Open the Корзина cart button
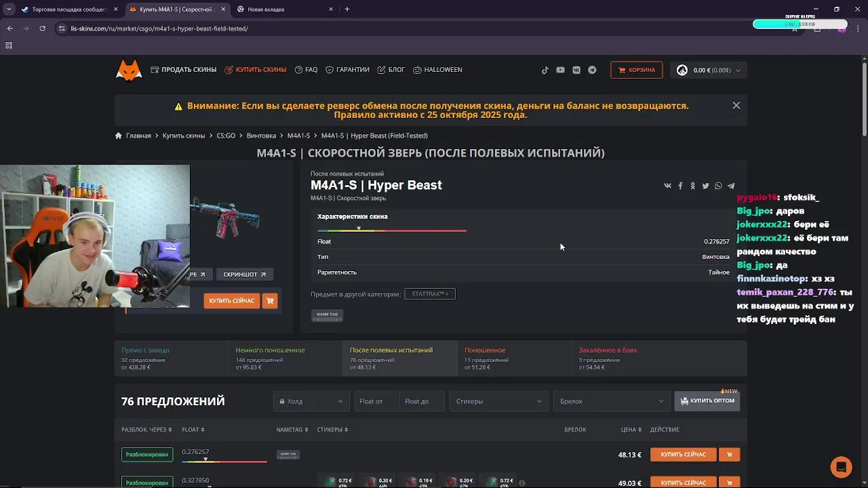Screen dimensions: 868x488 pyautogui.click(x=637, y=70)
